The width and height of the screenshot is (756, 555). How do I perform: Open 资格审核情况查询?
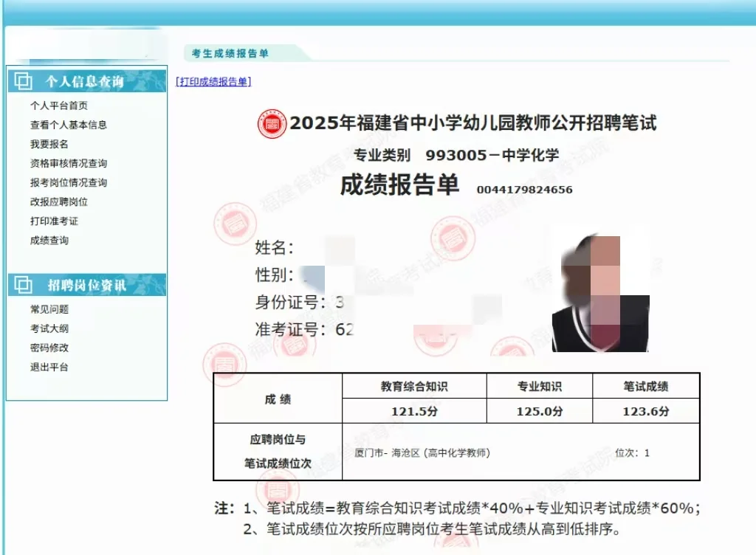pyautogui.click(x=69, y=163)
